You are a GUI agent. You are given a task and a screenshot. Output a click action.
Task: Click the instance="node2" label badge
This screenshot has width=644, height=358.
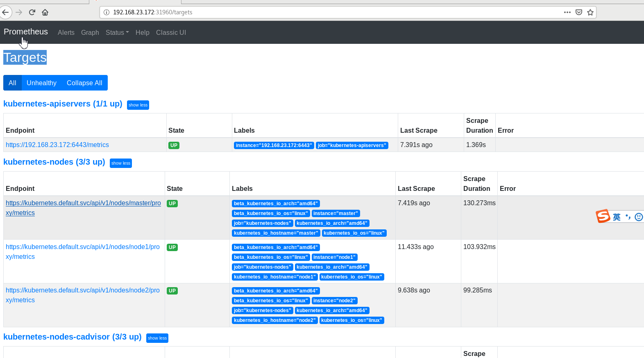334,301
